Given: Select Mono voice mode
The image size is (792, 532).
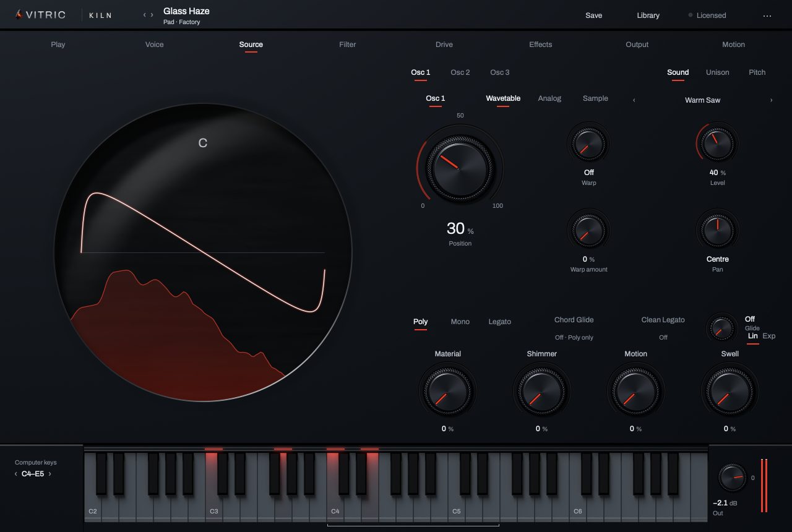Looking at the screenshot, I should pyautogui.click(x=460, y=322).
